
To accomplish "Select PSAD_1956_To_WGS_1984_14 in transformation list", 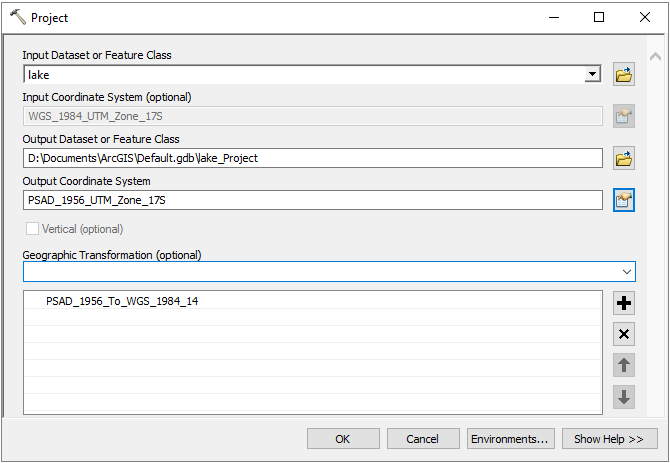I will [122, 301].
